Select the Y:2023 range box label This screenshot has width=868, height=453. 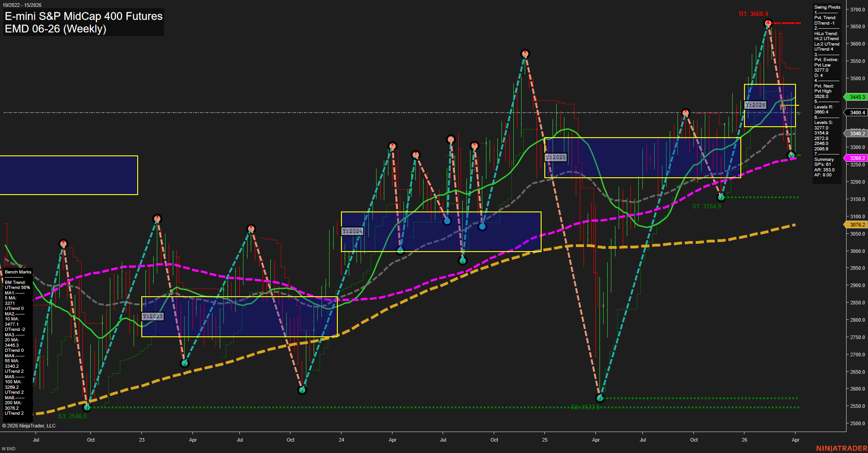pos(153,316)
